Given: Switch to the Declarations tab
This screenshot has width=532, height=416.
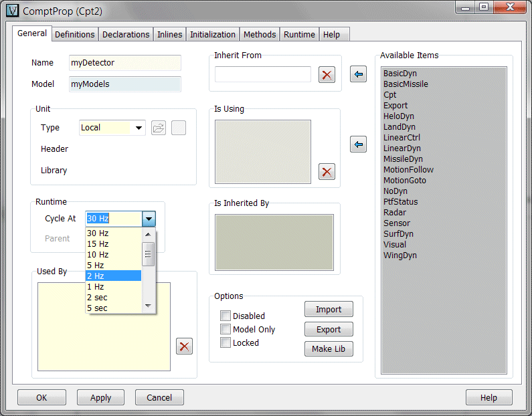Looking at the screenshot, I should point(126,35).
